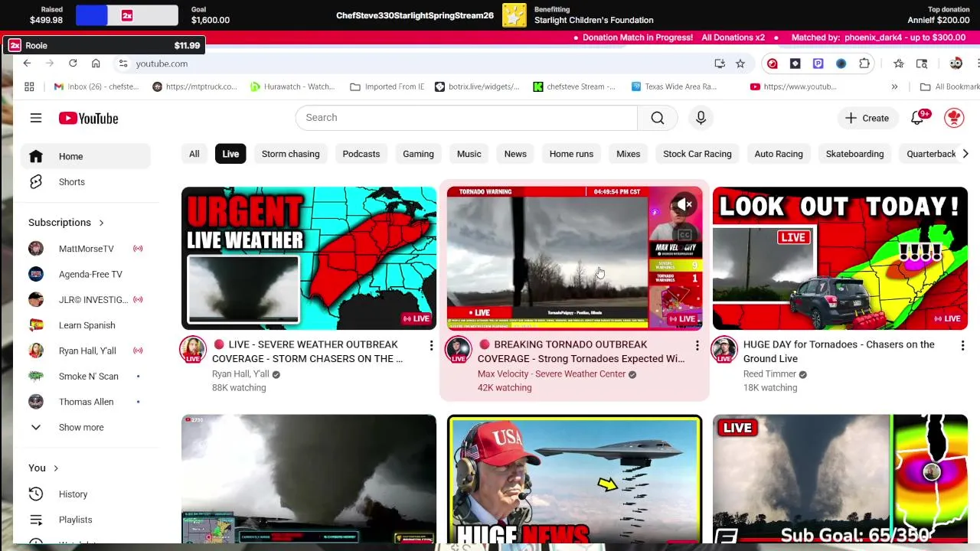This screenshot has height=551, width=980.
Task: Open the Agenda-Free TV subscription
Action: [x=86, y=274]
